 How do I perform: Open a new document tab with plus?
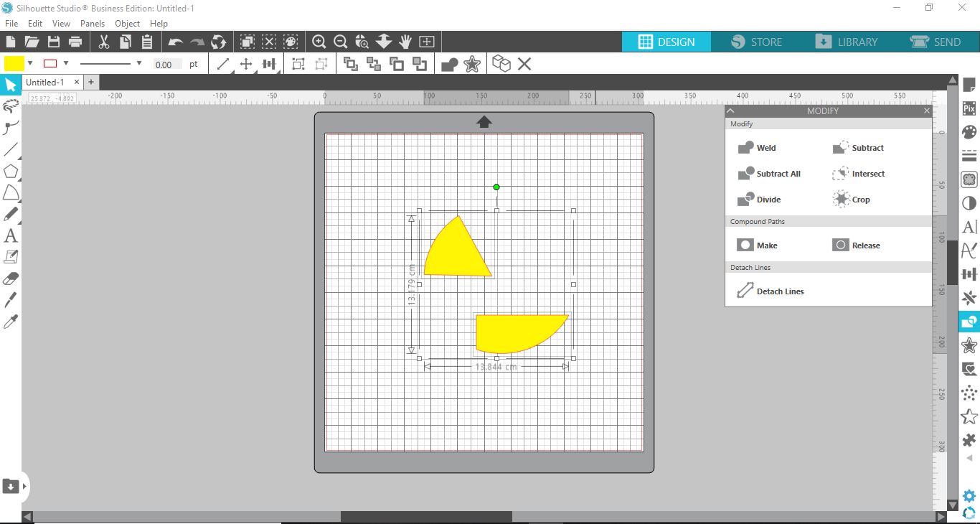pos(91,82)
